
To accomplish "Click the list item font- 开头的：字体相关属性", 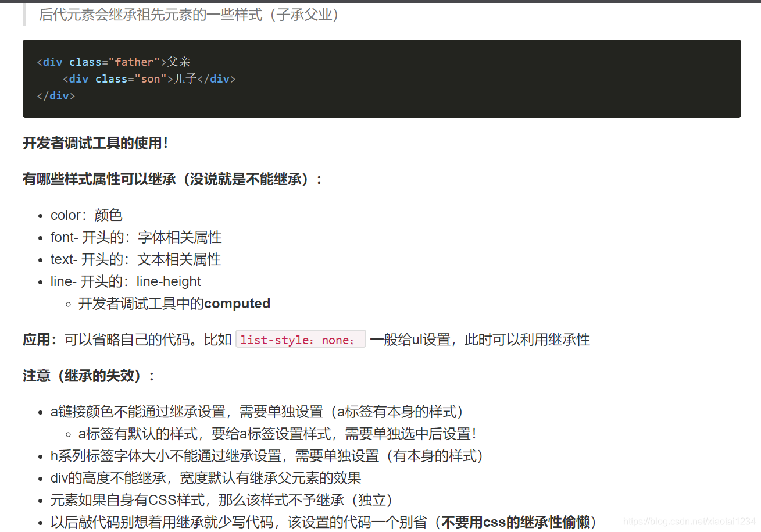I will [x=136, y=237].
